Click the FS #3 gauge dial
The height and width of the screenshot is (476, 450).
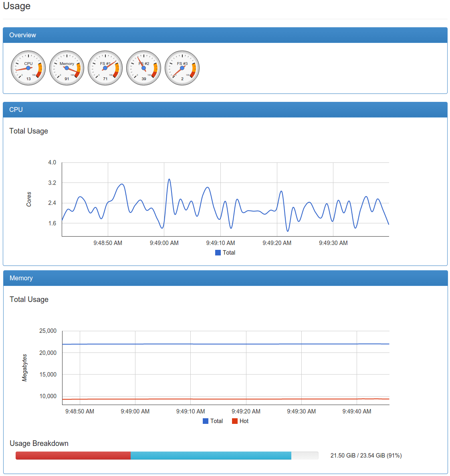(182, 68)
